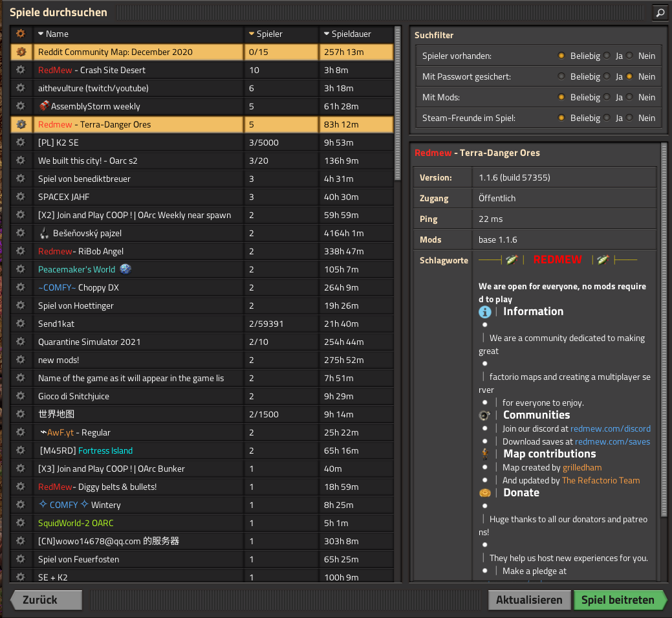
Task: Sort server list by Name column
Action: click(57, 34)
